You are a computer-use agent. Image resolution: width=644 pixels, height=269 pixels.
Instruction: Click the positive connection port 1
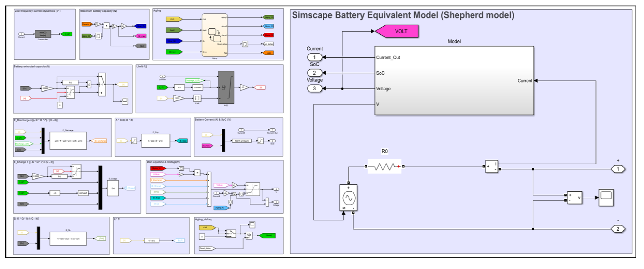click(618, 169)
